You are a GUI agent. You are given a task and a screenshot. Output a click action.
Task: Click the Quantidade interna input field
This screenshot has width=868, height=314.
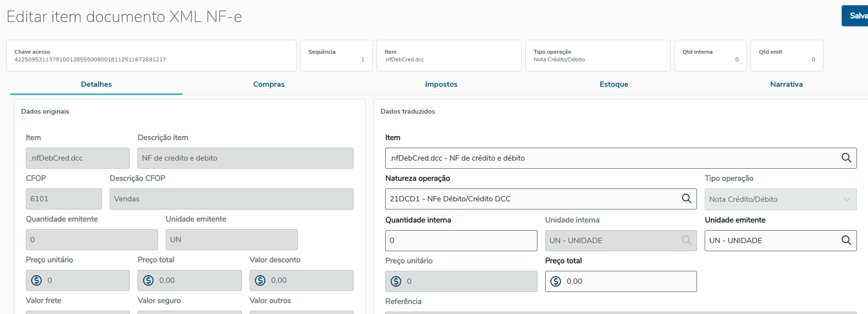click(x=461, y=241)
